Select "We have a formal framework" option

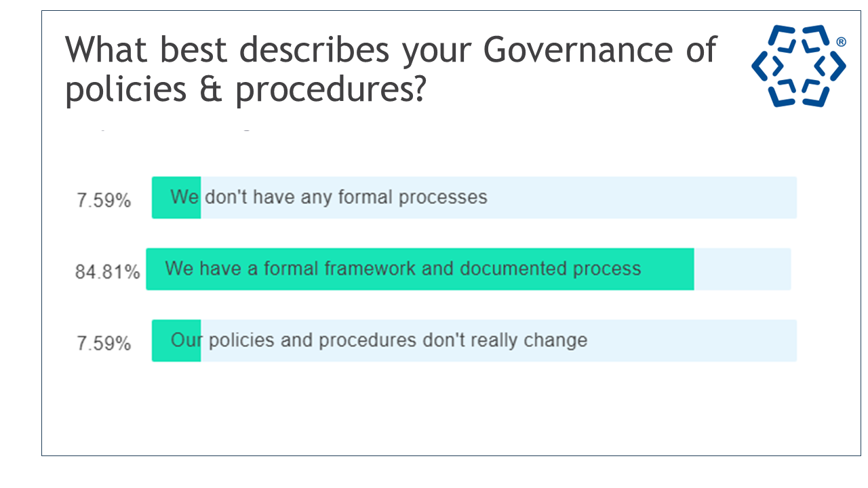[402, 268]
